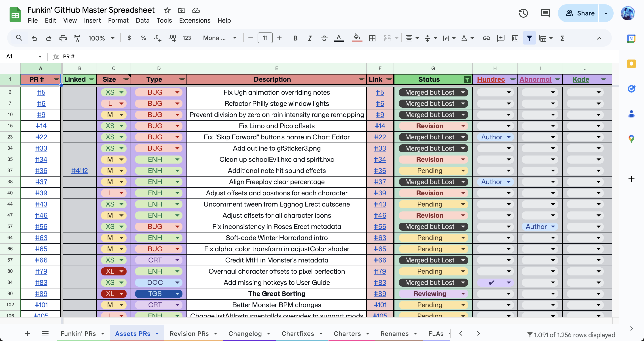
Task: View cloud document status icon
Action: (x=196, y=10)
